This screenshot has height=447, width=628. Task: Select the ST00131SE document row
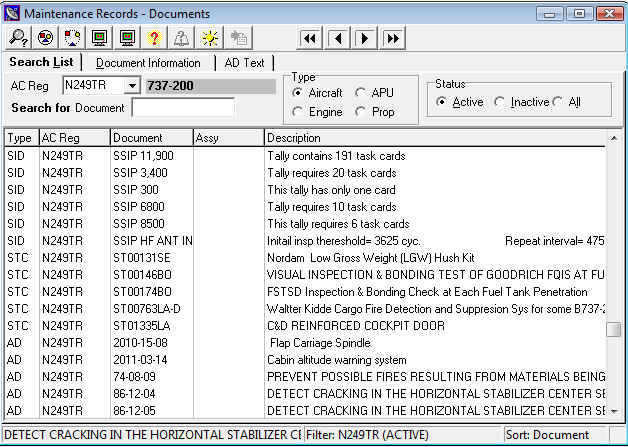click(x=305, y=258)
